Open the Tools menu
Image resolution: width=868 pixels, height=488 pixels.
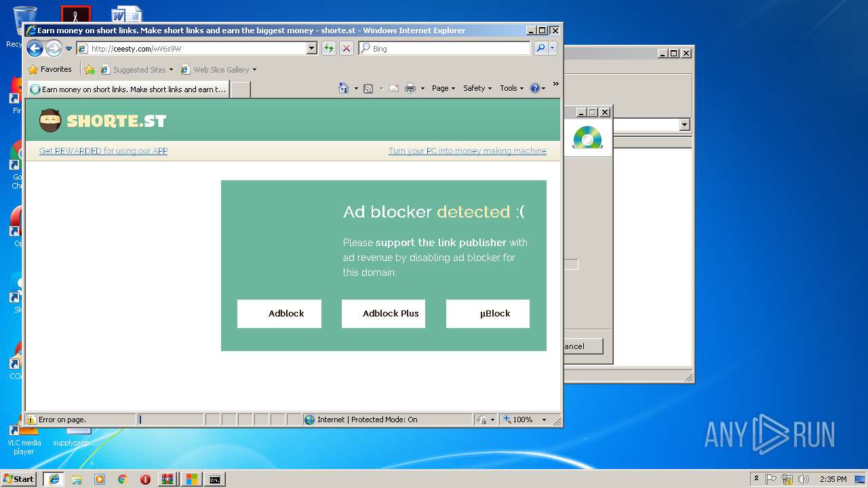512,88
